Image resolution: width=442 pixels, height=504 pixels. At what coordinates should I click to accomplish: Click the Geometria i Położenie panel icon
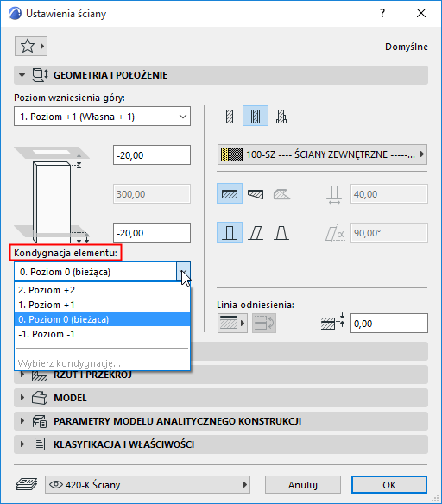pos(40,75)
